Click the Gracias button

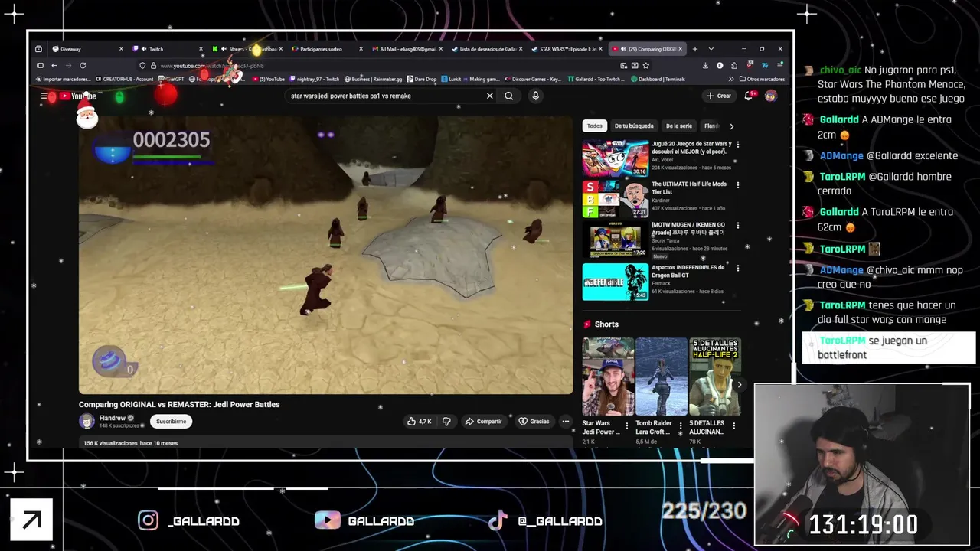[x=534, y=421]
